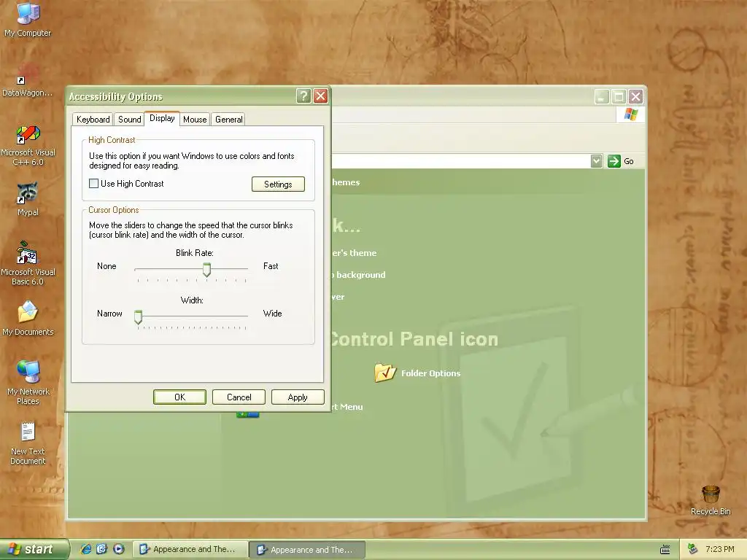Click OK in Accessibility Options
This screenshot has width=747, height=560.
click(179, 397)
